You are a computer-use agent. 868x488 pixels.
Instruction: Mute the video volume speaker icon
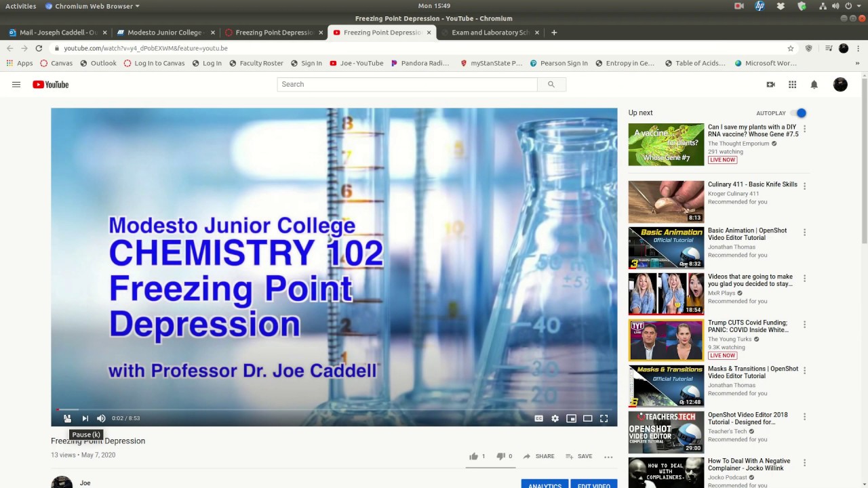click(x=101, y=418)
